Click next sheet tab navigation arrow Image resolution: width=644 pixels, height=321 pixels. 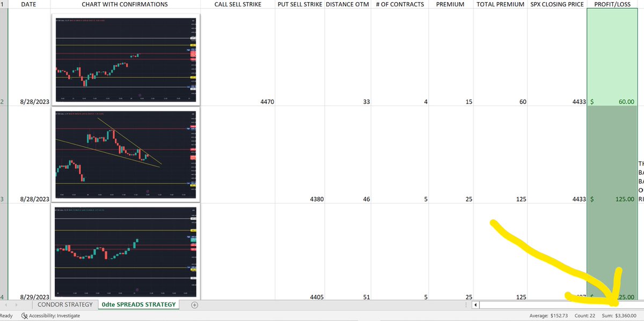coord(18,305)
